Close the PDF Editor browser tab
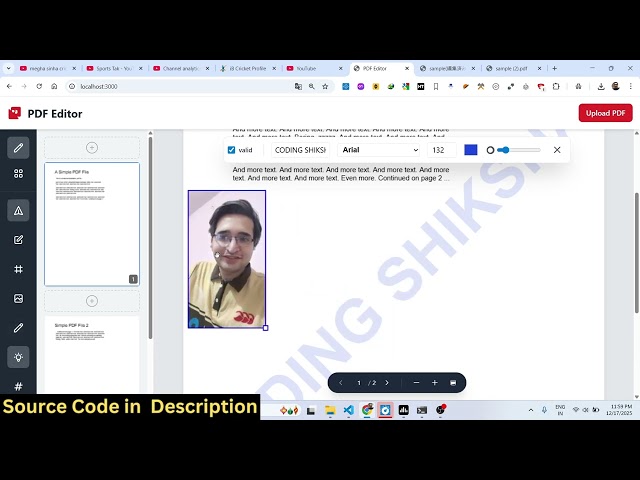The height and width of the screenshot is (480, 640). click(x=407, y=69)
